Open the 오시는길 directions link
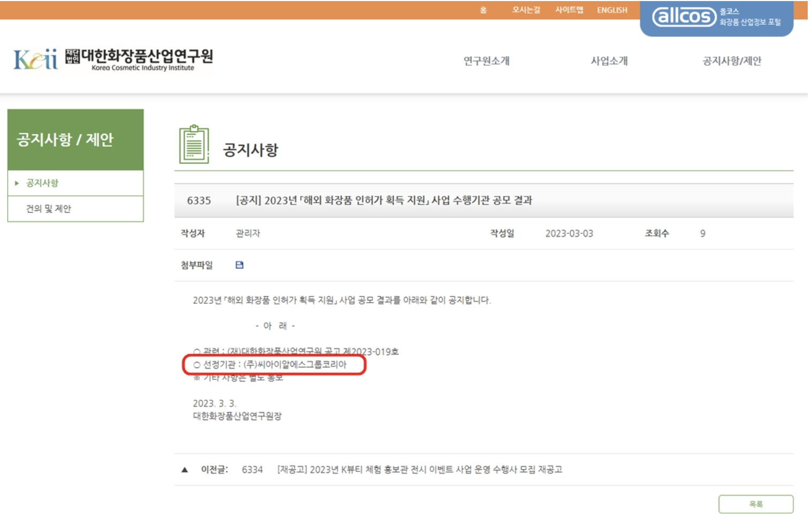 526,10
